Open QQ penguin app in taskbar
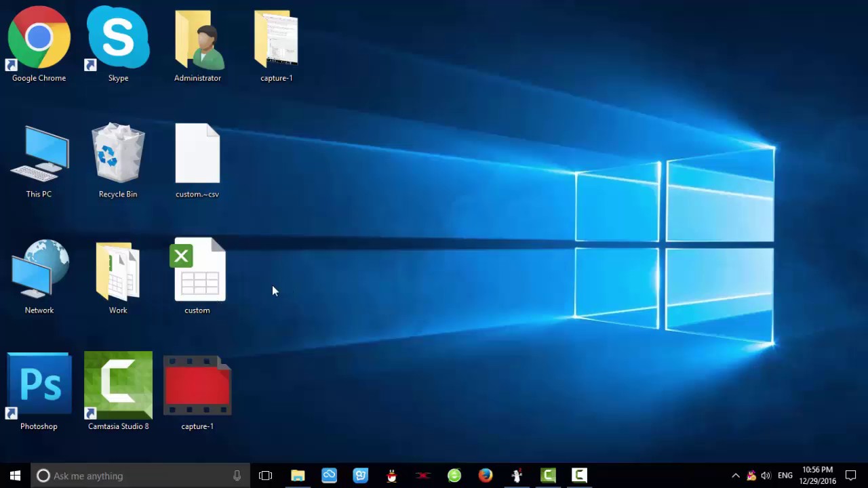The image size is (868, 488). (x=391, y=476)
